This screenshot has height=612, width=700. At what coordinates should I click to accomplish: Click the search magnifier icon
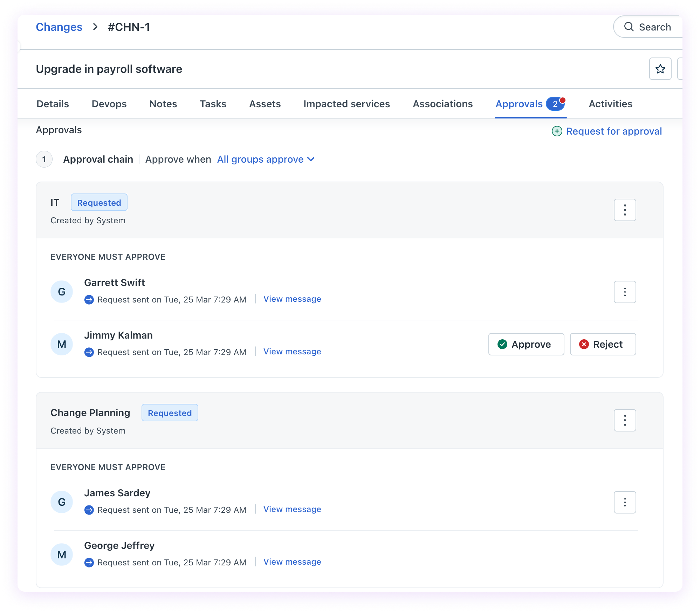click(x=629, y=27)
